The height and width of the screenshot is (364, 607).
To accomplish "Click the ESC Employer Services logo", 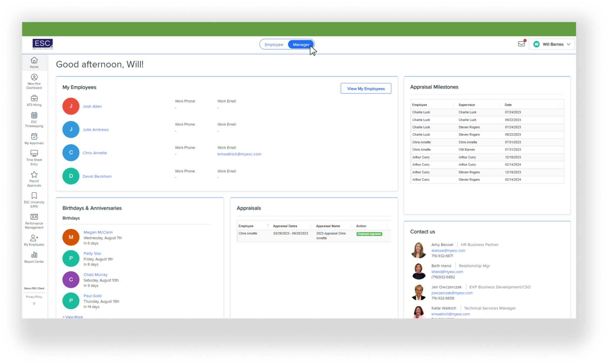I will click(x=43, y=44).
